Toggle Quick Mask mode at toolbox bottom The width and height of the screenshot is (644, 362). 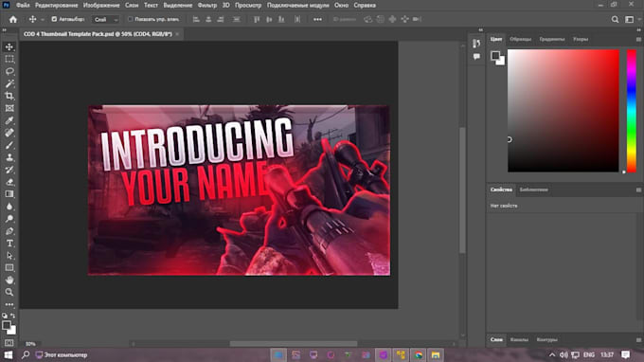tap(9, 343)
